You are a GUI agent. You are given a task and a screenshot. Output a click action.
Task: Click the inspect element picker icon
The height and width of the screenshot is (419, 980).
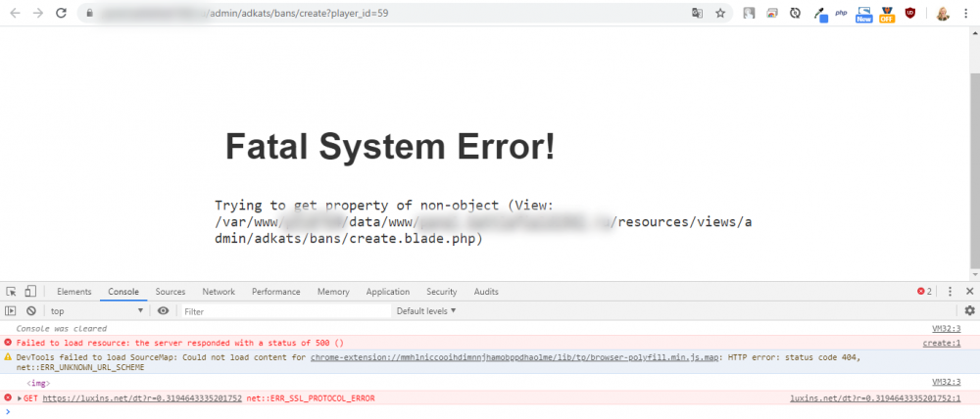pos(11,292)
